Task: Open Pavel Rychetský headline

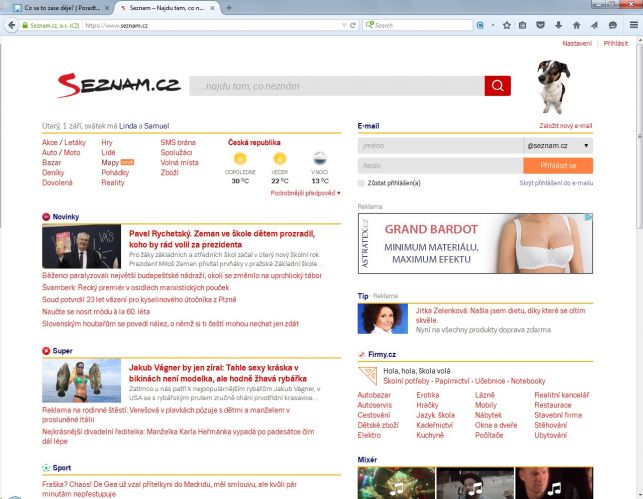Action: tap(222, 239)
